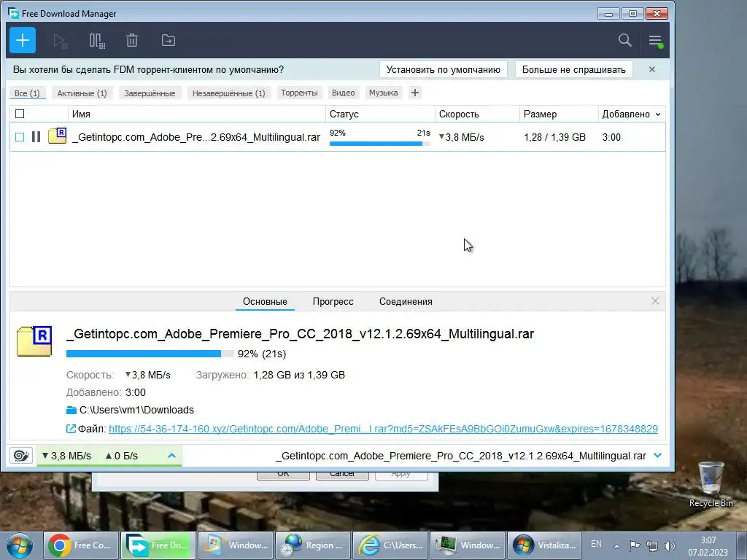The width and height of the screenshot is (747, 560).
Task: Select the download name in the list row
Action: (196, 137)
